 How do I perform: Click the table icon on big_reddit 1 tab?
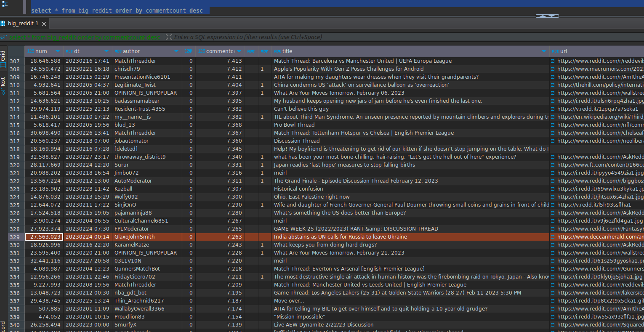3,24
